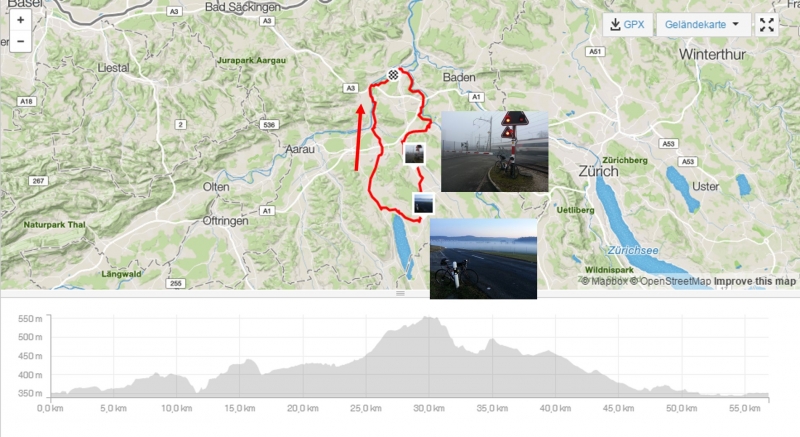Open the small upper photo thumbnail on route
This screenshot has height=437, width=800.
(x=414, y=153)
